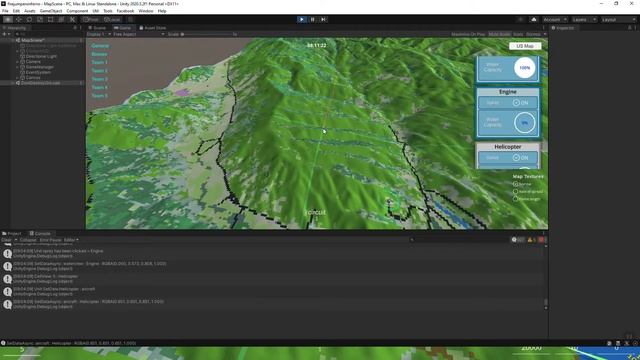Toggle Error Pause in Console
Viewport: 640px width, 360px height.
pos(50,240)
